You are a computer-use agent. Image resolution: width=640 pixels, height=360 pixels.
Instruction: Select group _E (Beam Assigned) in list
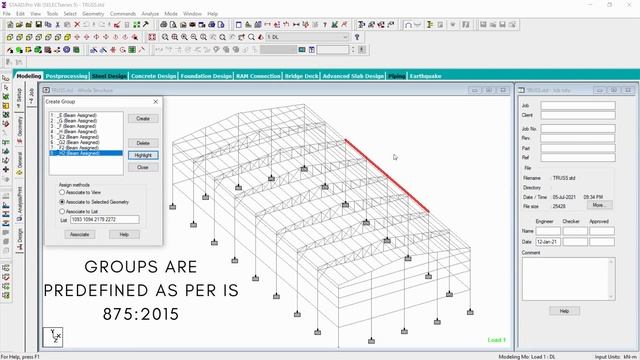click(x=86, y=116)
